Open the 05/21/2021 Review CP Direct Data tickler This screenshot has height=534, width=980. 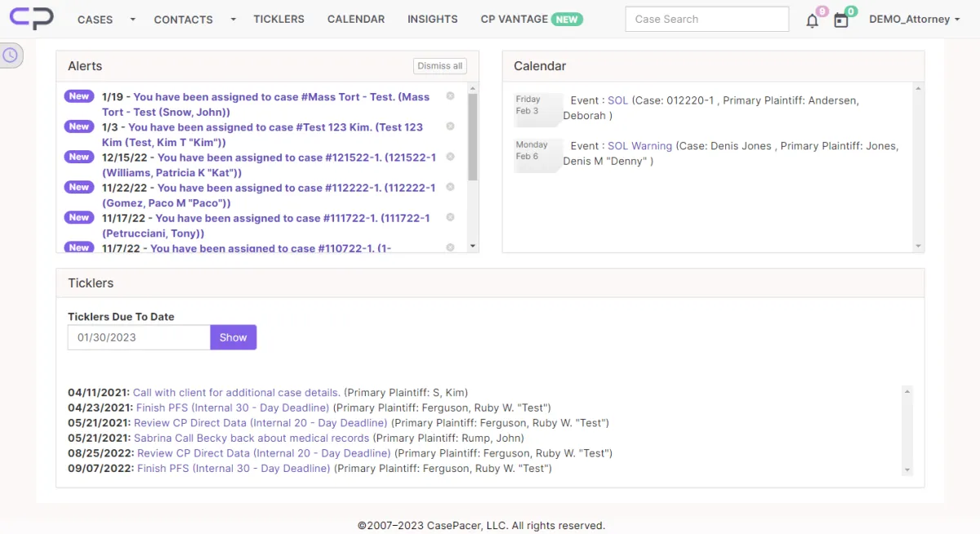261,423
